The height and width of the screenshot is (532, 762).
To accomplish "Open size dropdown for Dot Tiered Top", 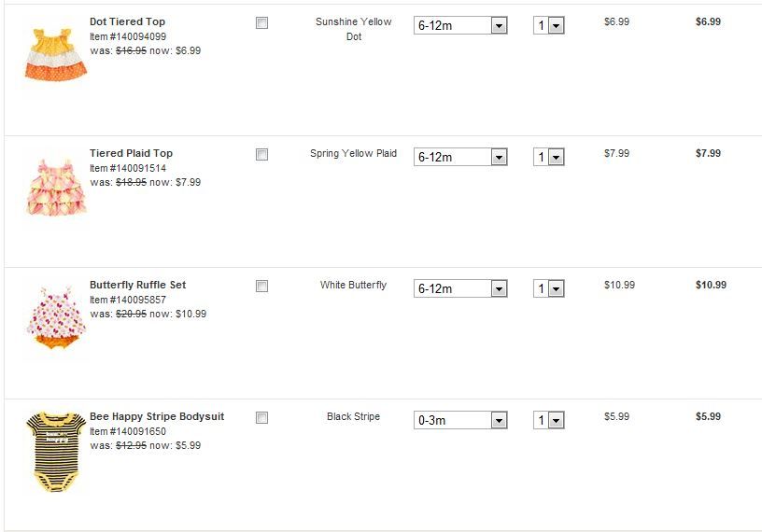I will tap(460, 26).
